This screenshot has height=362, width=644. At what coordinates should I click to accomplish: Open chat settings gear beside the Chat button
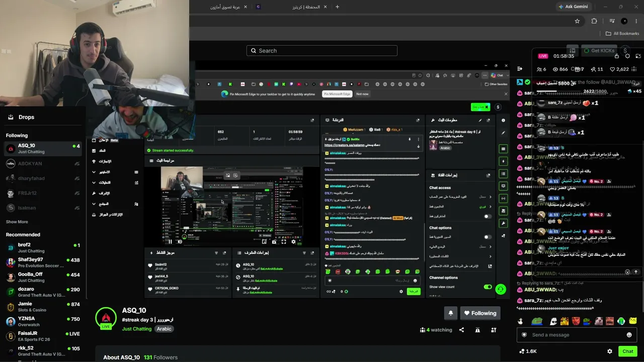[610, 351]
